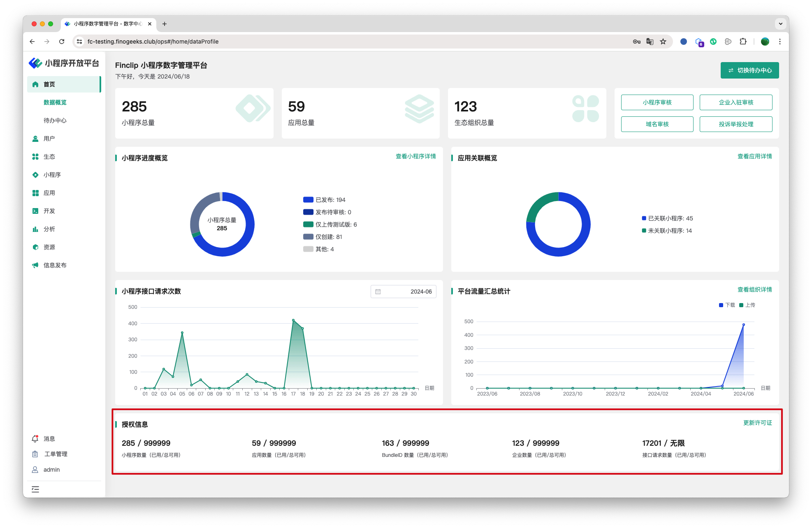Open the 开发 terminal icon
Screen dimensions: 812x528
pos(35,211)
